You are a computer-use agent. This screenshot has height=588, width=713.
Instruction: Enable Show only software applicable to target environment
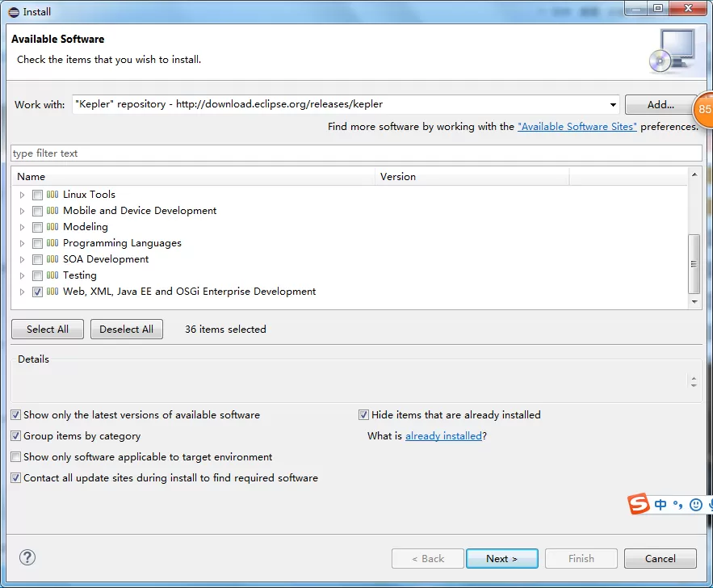click(16, 456)
